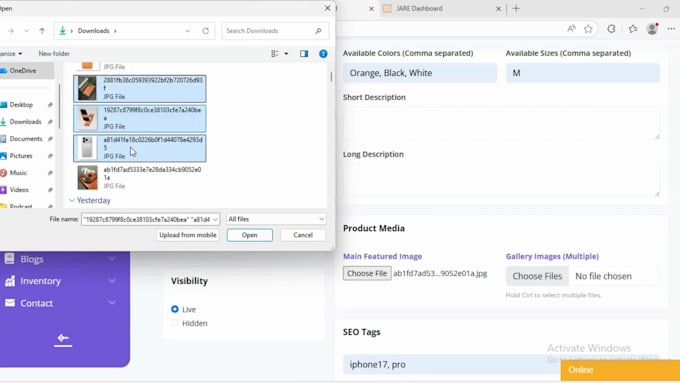
Task: Click the Online status button
Action: pyautogui.click(x=620, y=370)
